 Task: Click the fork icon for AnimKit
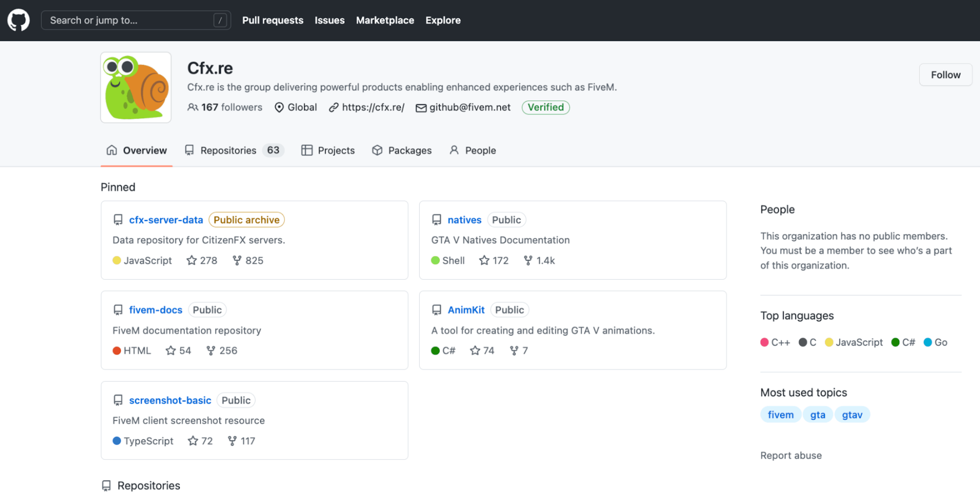click(x=514, y=350)
